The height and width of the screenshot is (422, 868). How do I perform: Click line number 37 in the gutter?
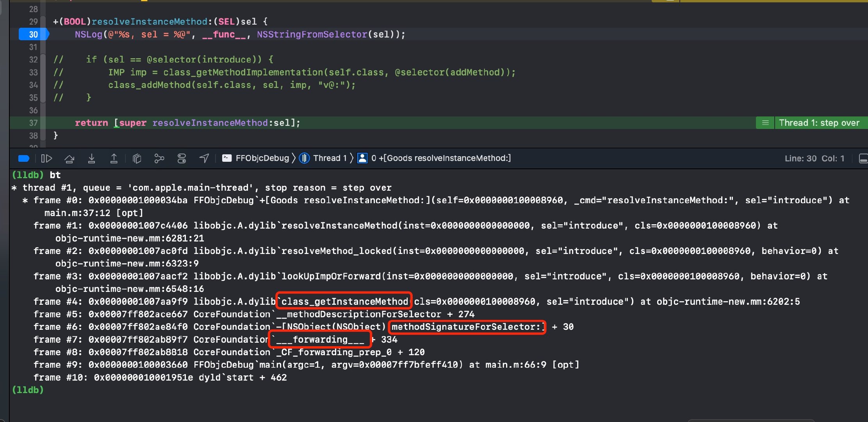pos(33,123)
